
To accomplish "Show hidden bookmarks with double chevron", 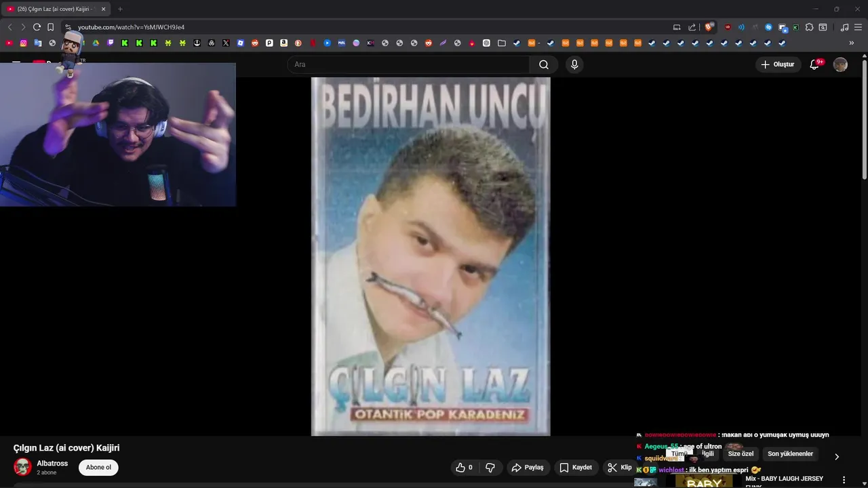I will pyautogui.click(x=852, y=43).
